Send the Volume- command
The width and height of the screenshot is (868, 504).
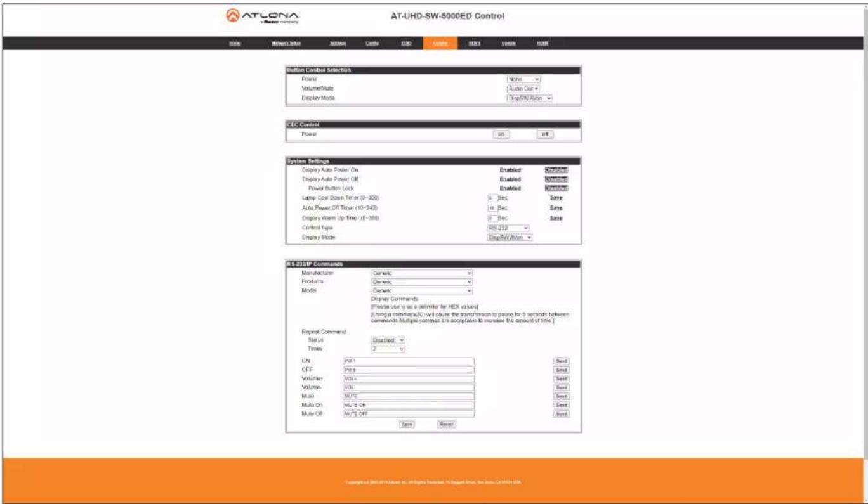562,387
